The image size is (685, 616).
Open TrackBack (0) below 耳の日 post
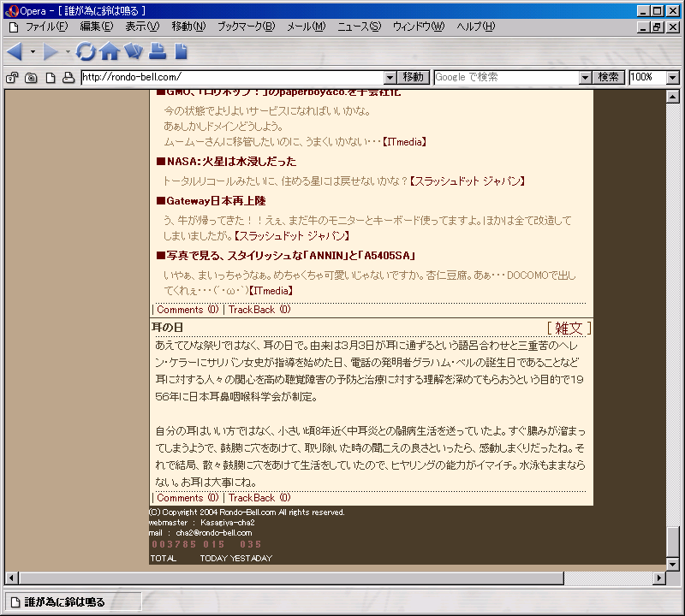point(259,498)
